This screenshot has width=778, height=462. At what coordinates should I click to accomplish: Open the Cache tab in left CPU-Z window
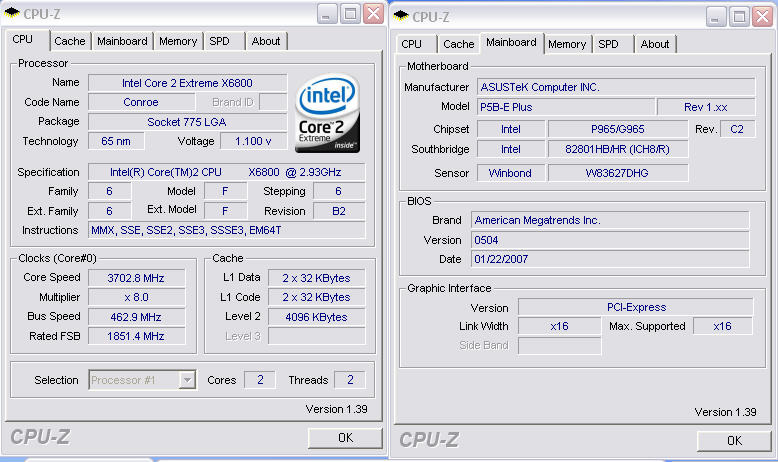pyautogui.click(x=70, y=41)
